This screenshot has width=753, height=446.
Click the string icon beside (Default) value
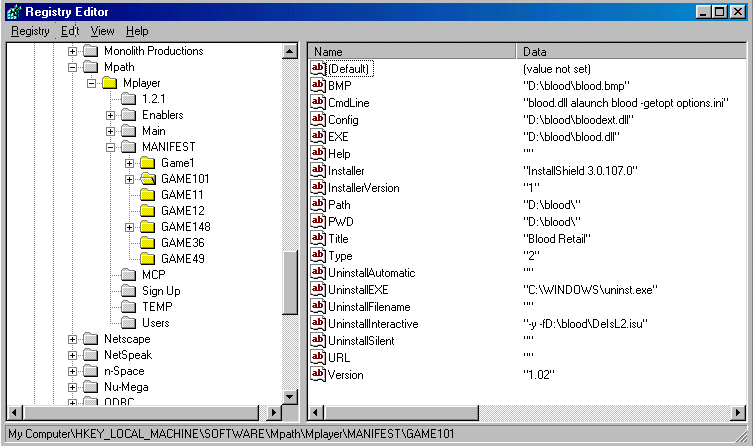point(318,69)
